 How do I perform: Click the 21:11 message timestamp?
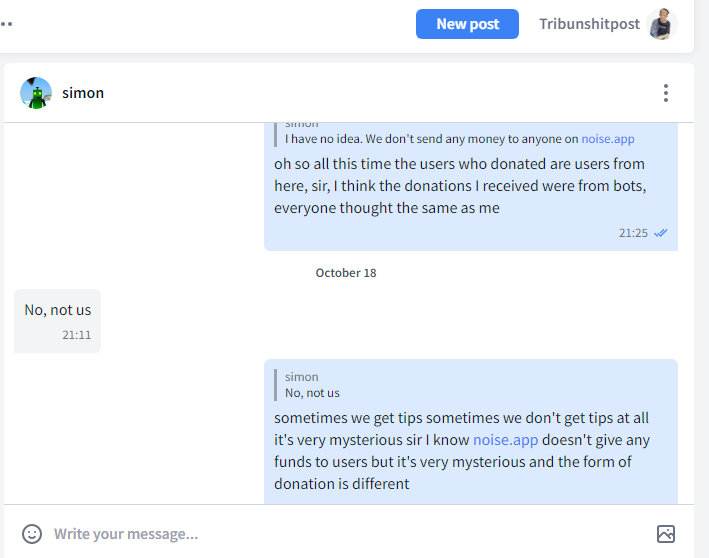click(x=76, y=335)
